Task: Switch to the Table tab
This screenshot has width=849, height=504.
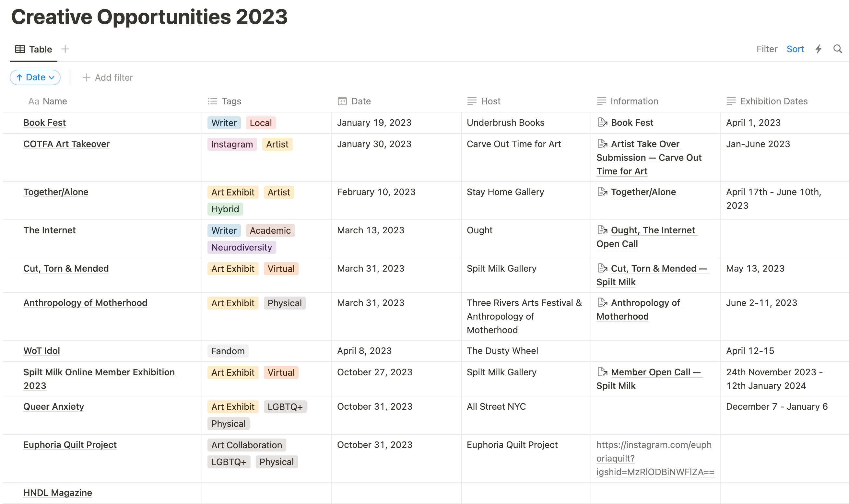Action: 34,49
